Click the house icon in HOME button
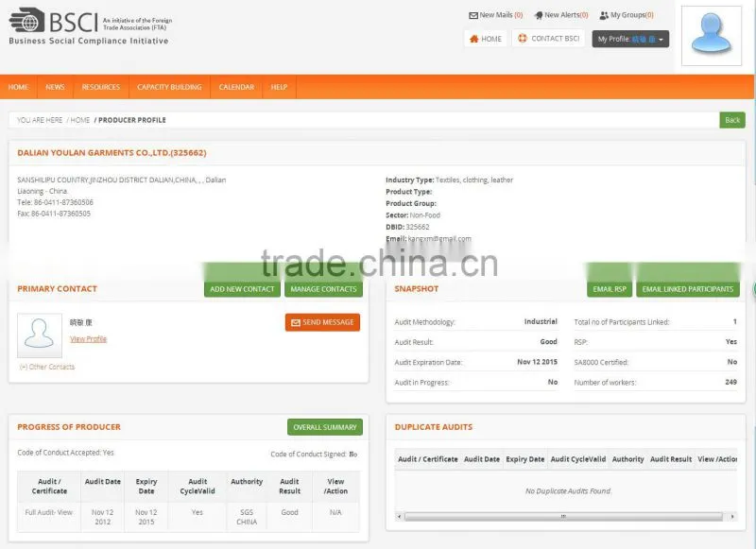Viewport: 756px width, 549px height. click(x=474, y=39)
